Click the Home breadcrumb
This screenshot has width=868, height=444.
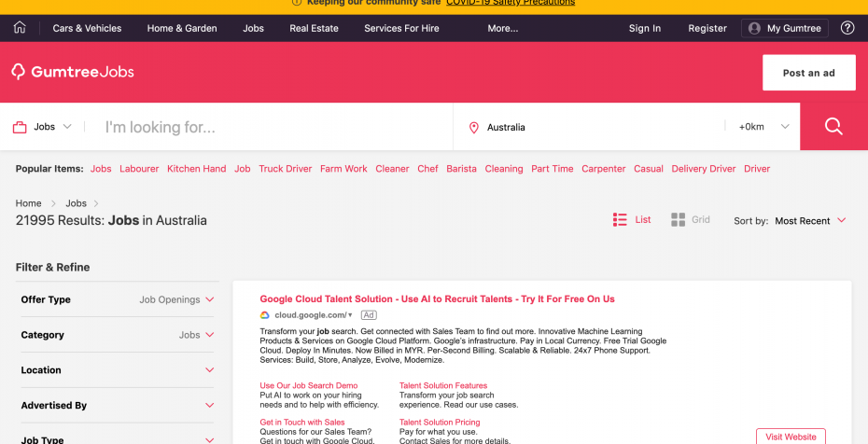click(x=28, y=203)
